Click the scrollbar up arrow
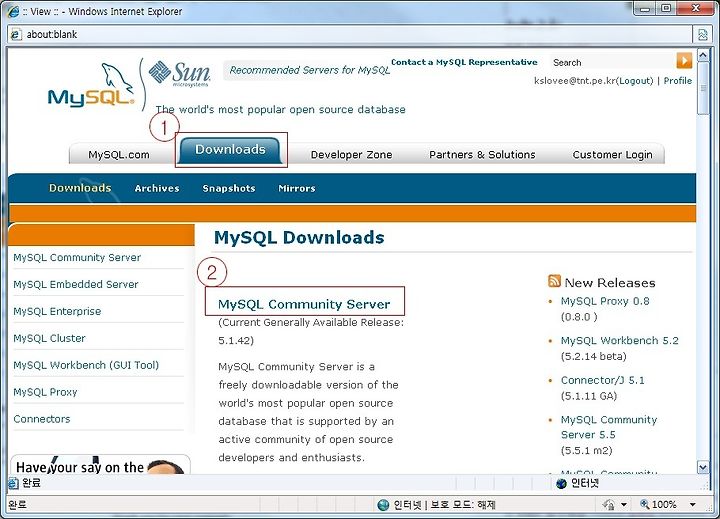Screen dimensions: 720x519 tap(703, 56)
